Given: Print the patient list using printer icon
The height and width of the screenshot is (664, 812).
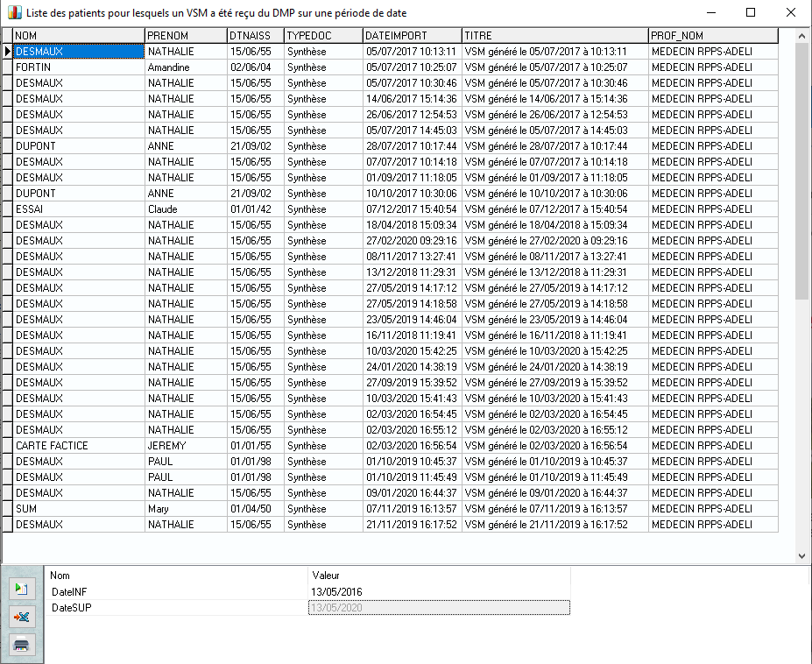Looking at the screenshot, I should (21, 645).
